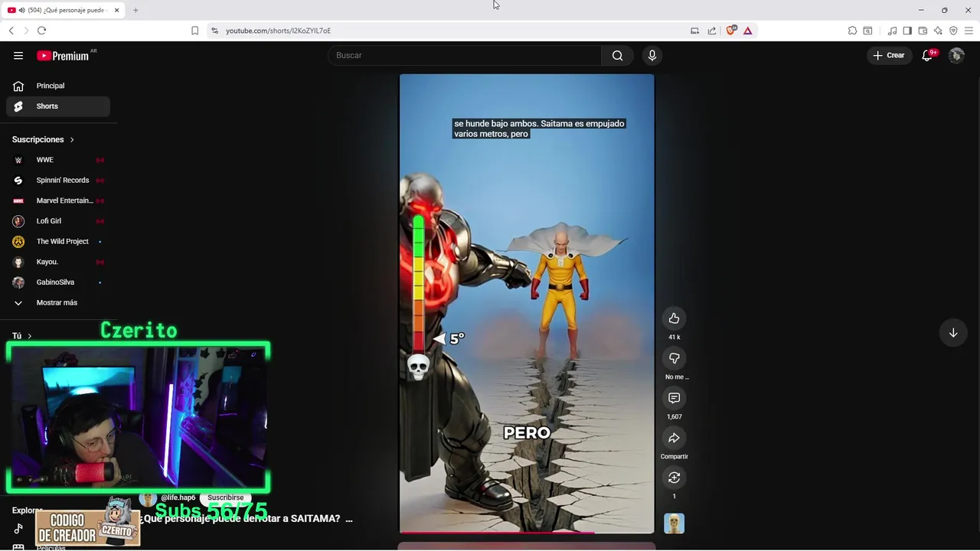This screenshot has width=980, height=551.
Task: Open the browser main menu
Action: click(969, 31)
